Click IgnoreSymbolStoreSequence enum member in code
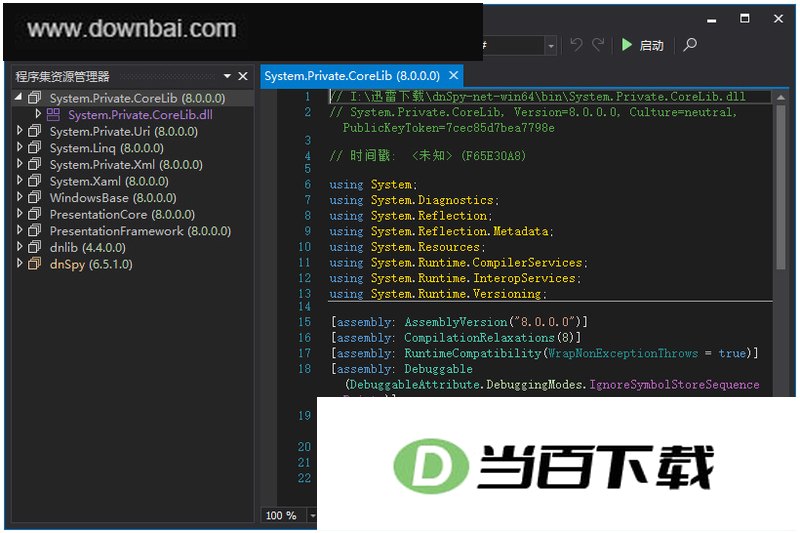 click(674, 385)
